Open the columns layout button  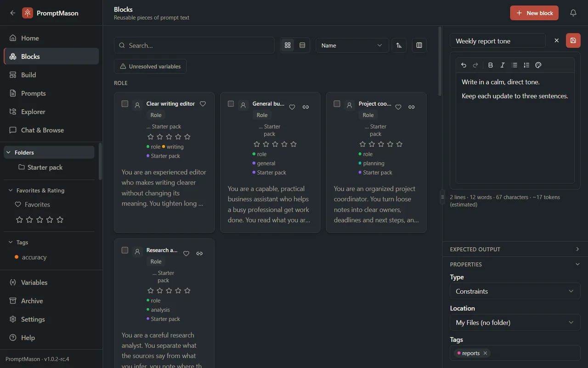419,45
